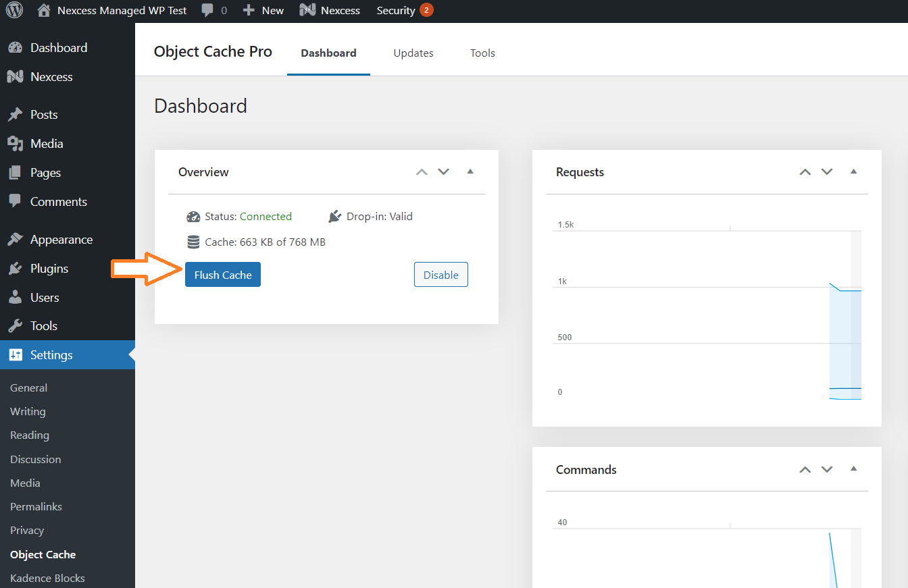Viewport: 908px width, 588px height.
Task: Move Commands widget down with chevron
Action: [x=826, y=469]
